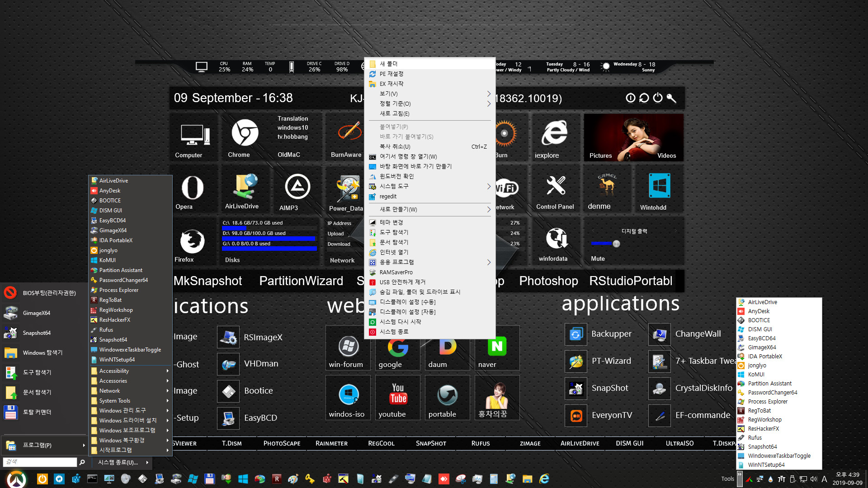
Task: Click RStudioPortabl text launcher
Action: (631, 281)
